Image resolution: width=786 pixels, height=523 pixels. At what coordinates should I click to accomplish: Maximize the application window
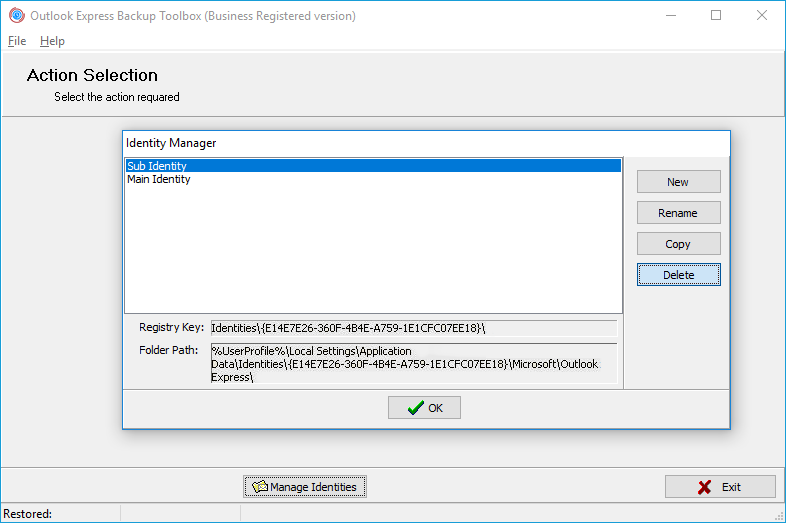point(716,15)
